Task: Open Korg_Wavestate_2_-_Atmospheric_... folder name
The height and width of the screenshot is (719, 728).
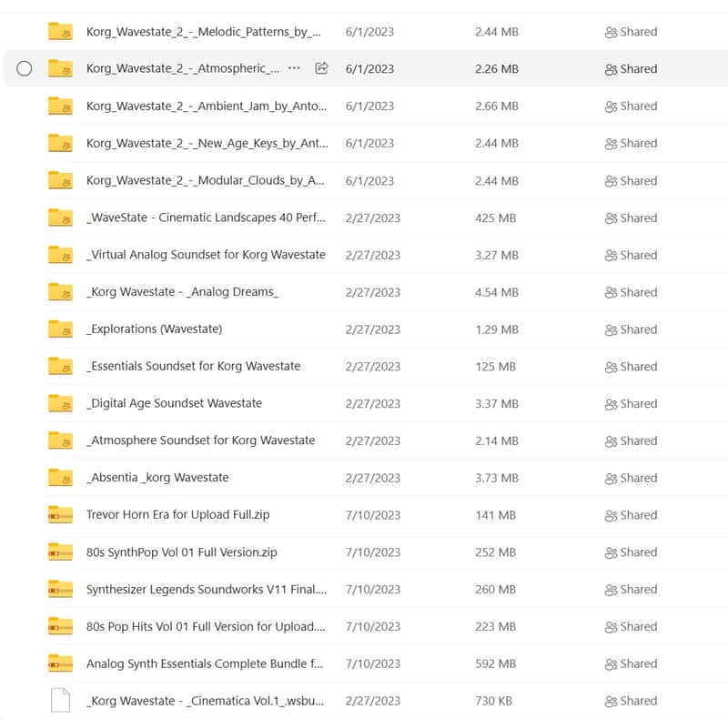Action: coord(183,68)
